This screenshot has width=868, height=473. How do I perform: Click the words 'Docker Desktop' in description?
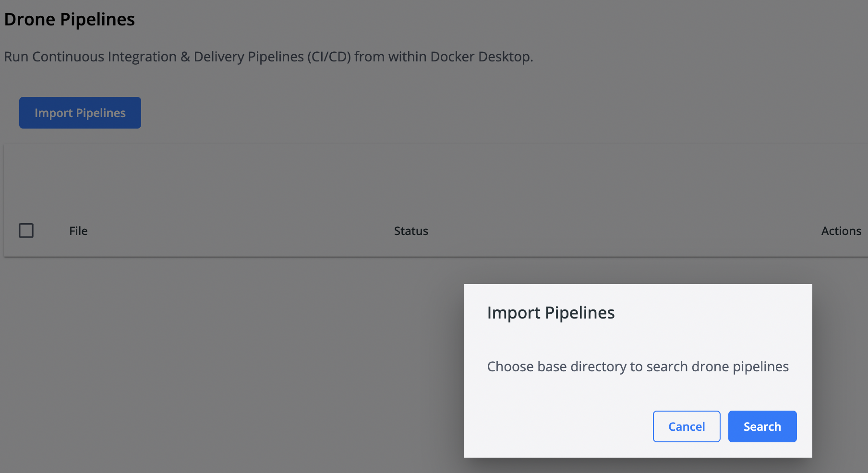(x=481, y=57)
